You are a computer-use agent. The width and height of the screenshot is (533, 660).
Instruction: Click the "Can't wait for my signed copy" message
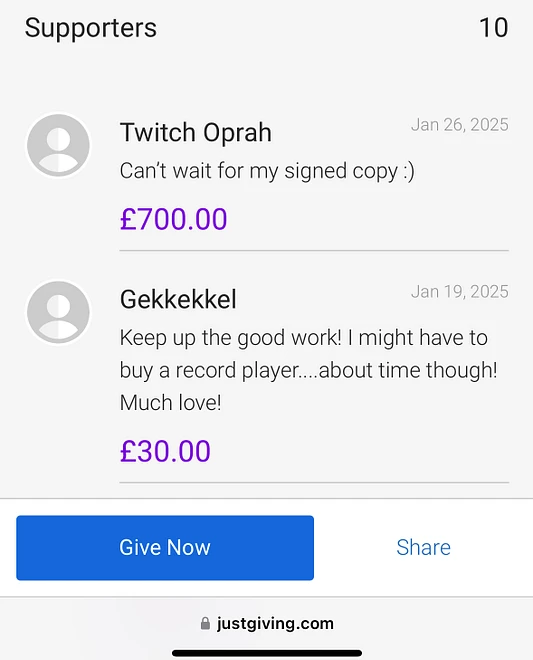(x=267, y=171)
